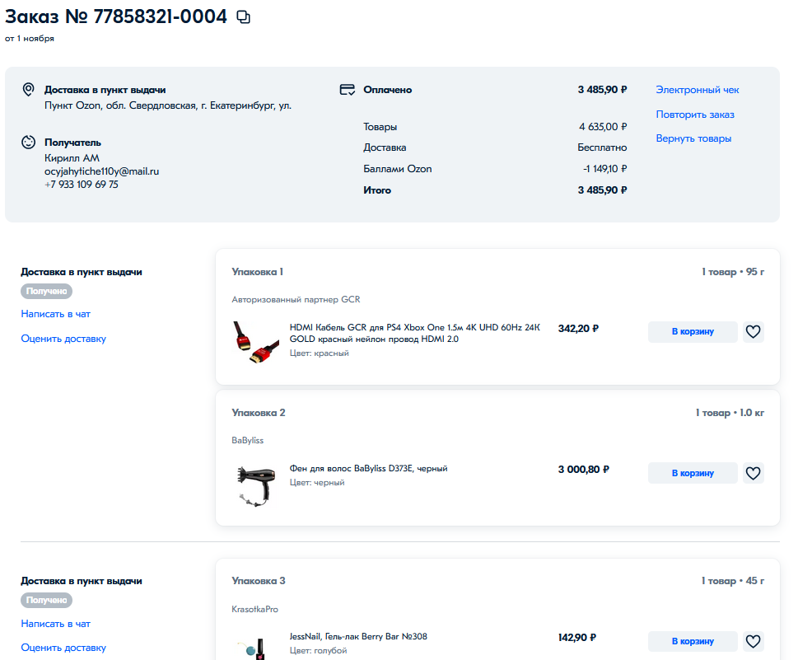
Task: Click Оценить доставку for Упаковка 3 delivery
Action: coord(63,648)
